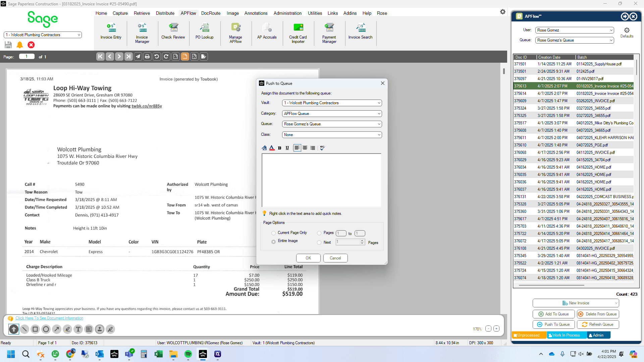
Task: Confirm Push to Queue with OK
Action: [308, 258]
